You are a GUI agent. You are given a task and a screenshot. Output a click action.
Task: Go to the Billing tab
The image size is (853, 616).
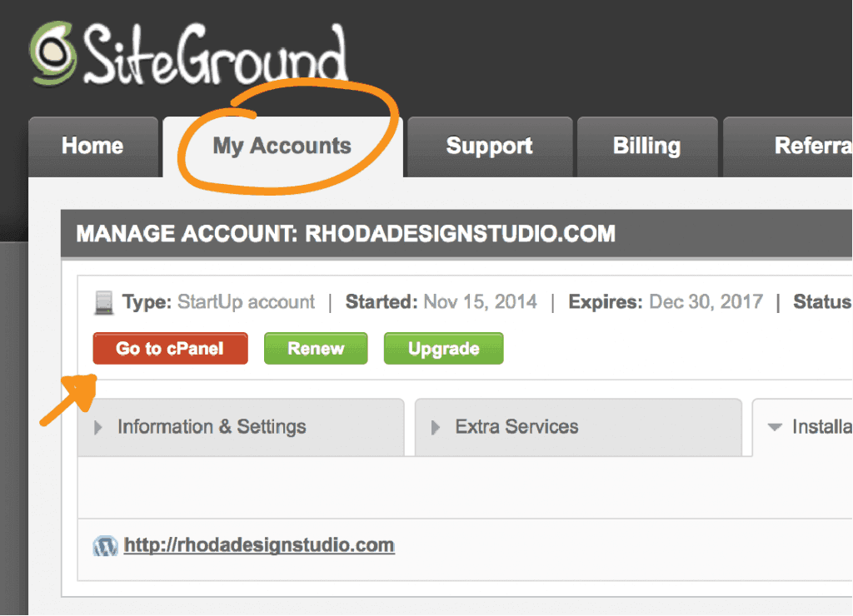[x=646, y=147]
